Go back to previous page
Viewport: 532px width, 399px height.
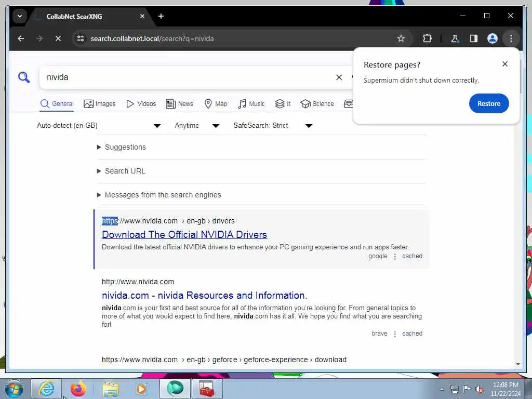[x=21, y=38]
